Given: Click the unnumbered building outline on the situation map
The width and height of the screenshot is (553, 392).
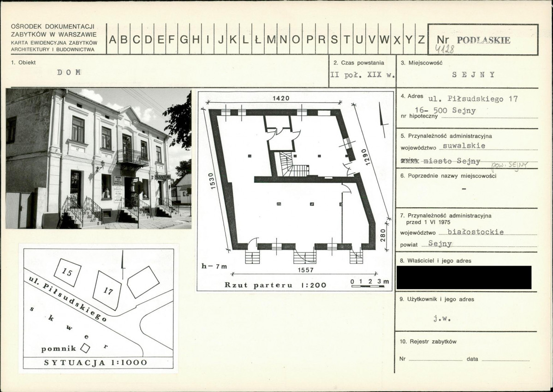Looking at the screenshot, I should [x=143, y=281].
